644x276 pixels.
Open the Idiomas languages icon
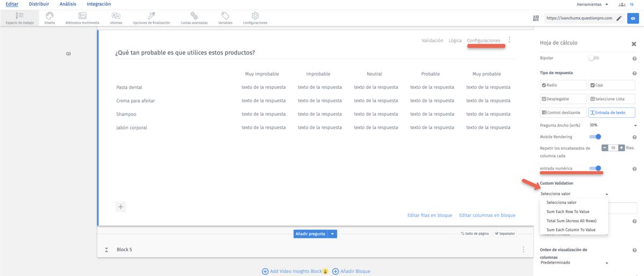116,16
